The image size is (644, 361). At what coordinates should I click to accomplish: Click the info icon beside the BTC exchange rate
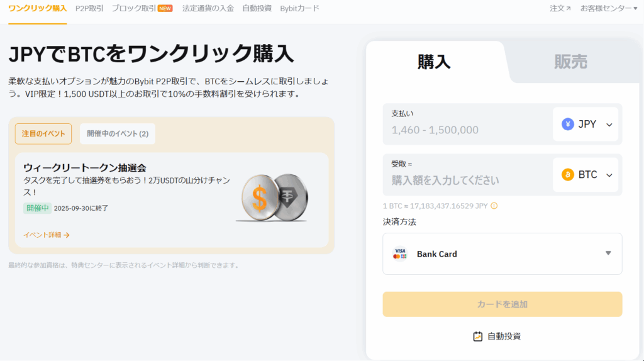[x=494, y=206]
